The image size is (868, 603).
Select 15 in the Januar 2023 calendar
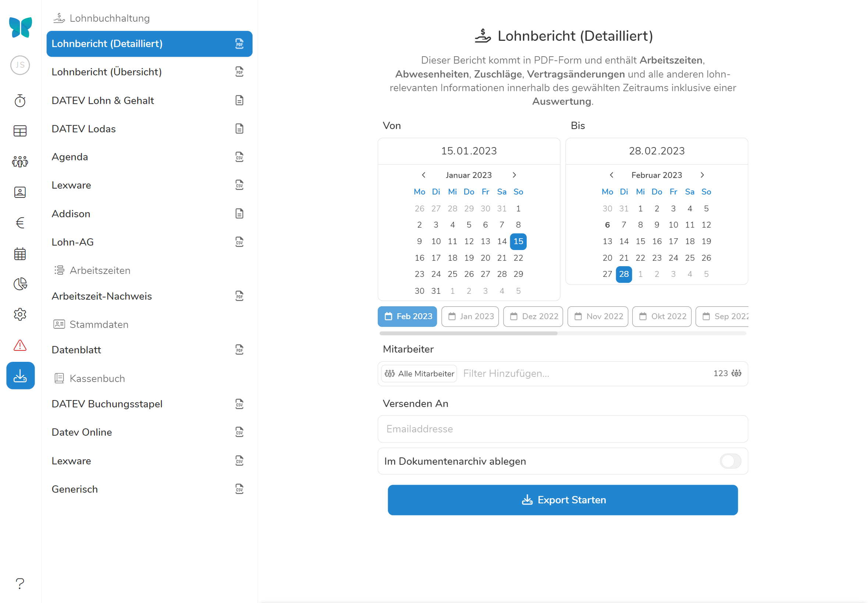tap(518, 241)
